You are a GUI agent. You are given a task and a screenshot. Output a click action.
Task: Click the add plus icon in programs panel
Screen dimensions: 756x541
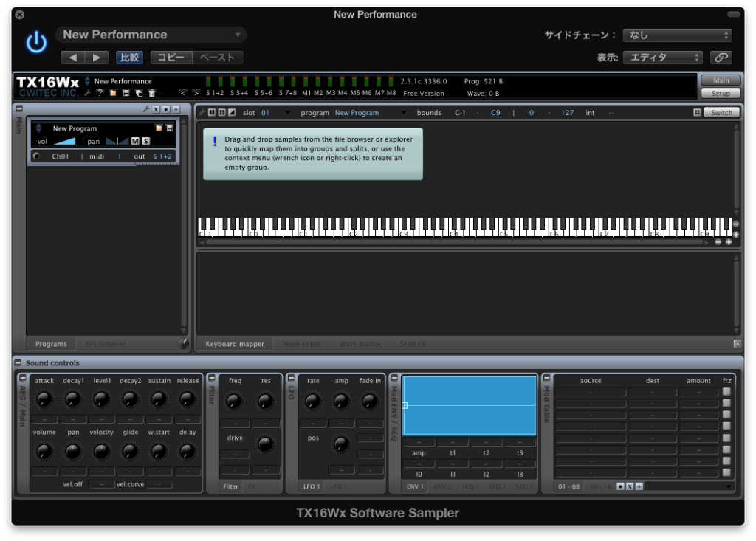pyautogui.click(x=176, y=109)
